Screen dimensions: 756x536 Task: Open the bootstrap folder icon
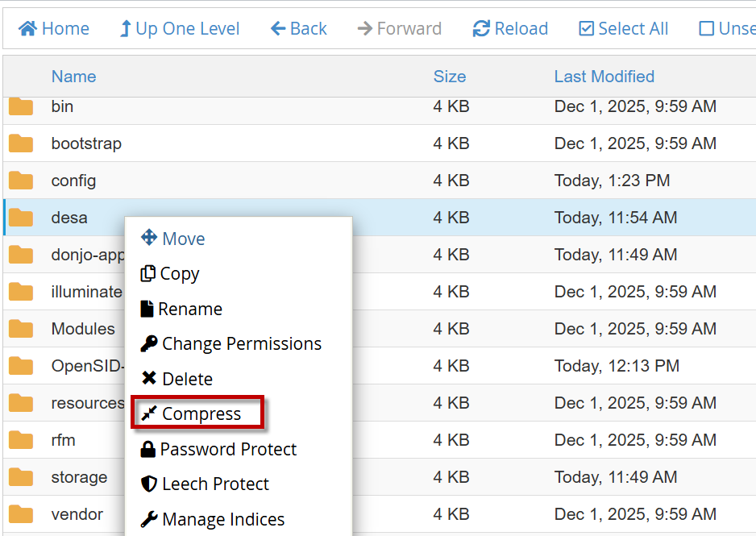click(x=21, y=143)
